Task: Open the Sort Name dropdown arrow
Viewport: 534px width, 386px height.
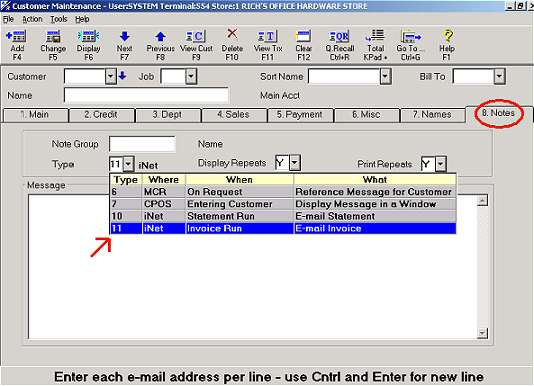Action: point(385,76)
